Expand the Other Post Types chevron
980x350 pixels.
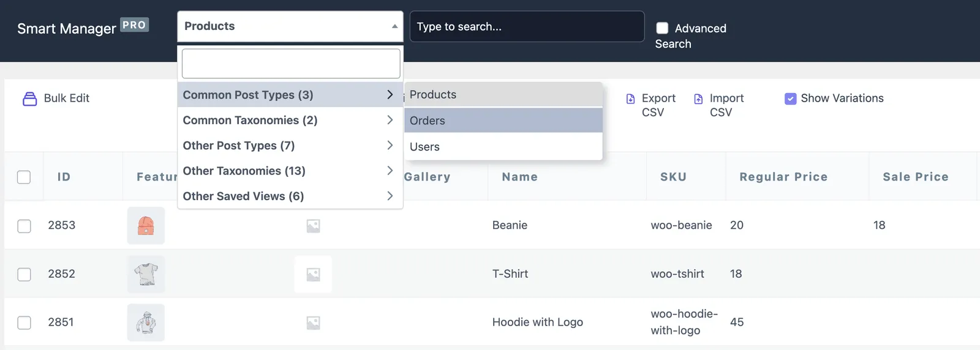390,145
